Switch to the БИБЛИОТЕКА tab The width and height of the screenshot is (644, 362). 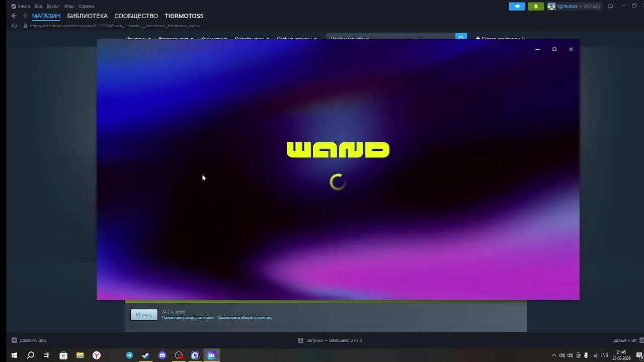pos(88,16)
